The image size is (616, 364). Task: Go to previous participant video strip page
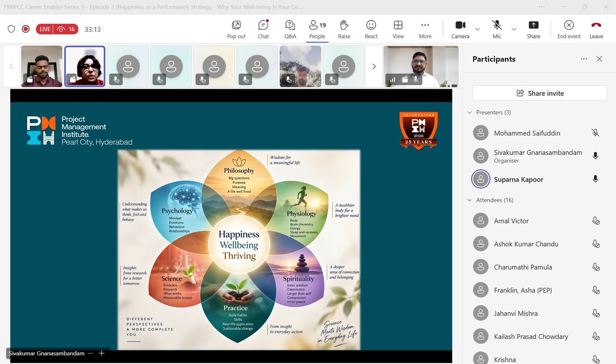pyautogui.click(x=11, y=66)
